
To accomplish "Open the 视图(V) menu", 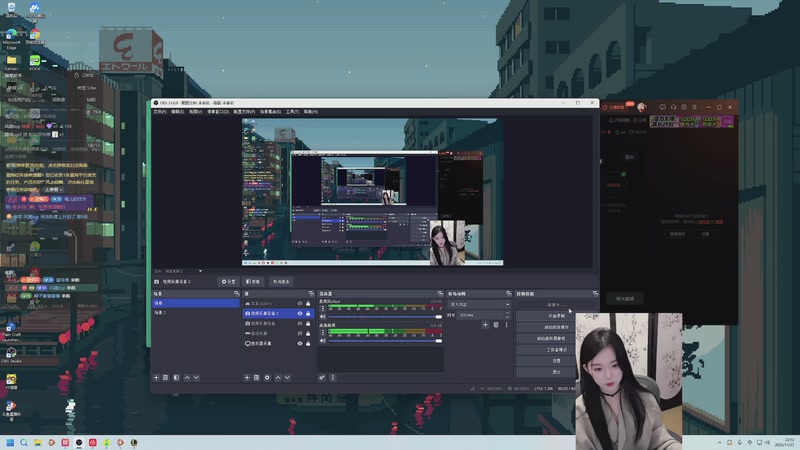I will tap(195, 112).
